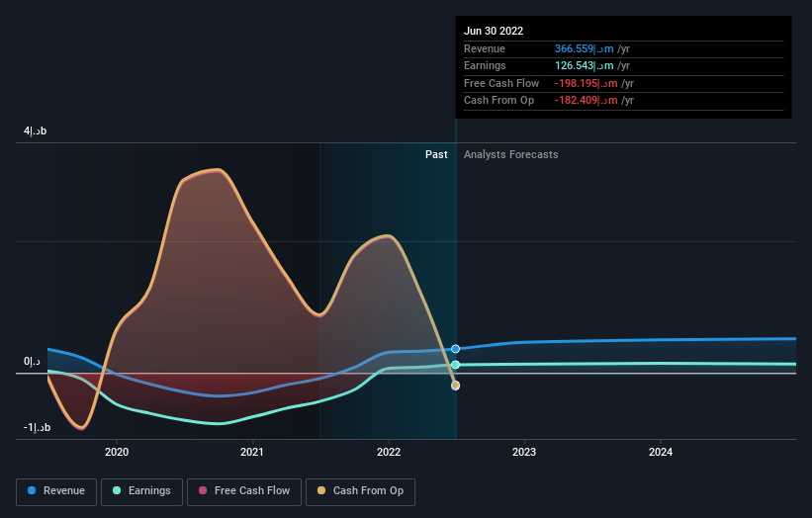Click the 2022 x-axis label
The height and width of the screenshot is (518, 812).
pos(389,452)
